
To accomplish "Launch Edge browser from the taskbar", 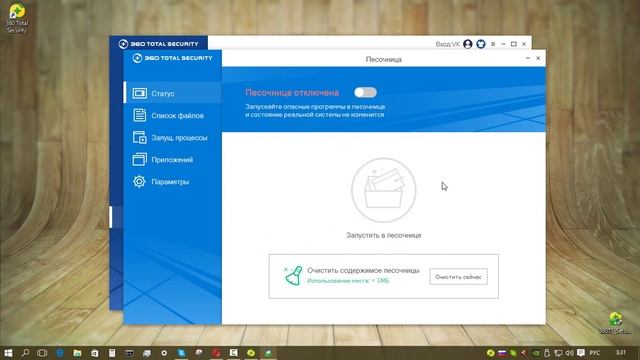I will [x=60, y=353].
